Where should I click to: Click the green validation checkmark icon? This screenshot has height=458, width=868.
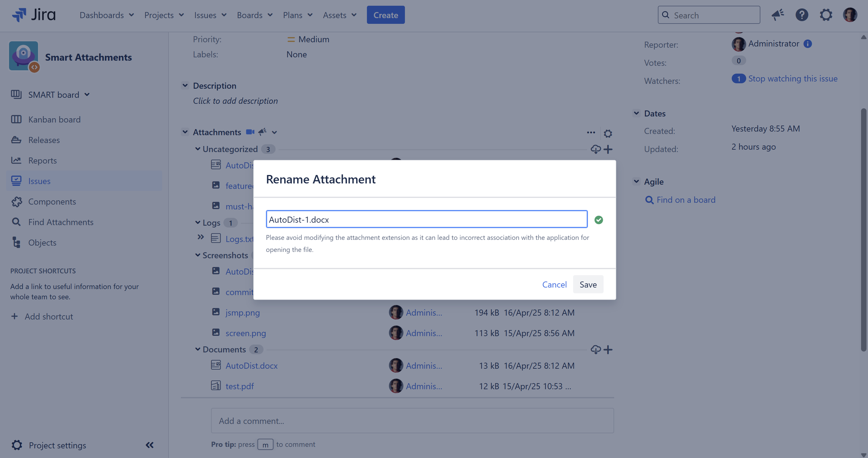click(x=598, y=220)
